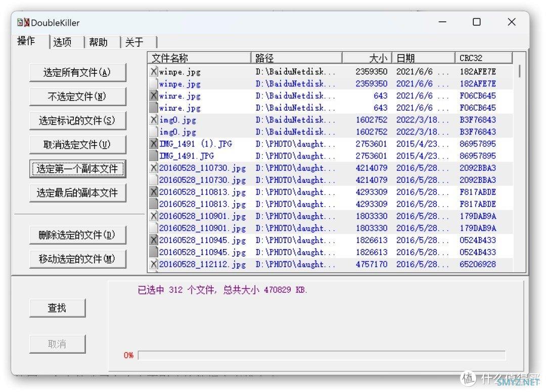Sort the list by 文件名称 column header
Image resolution: width=546 pixels, height=392 pixels.
click(200, 58)
